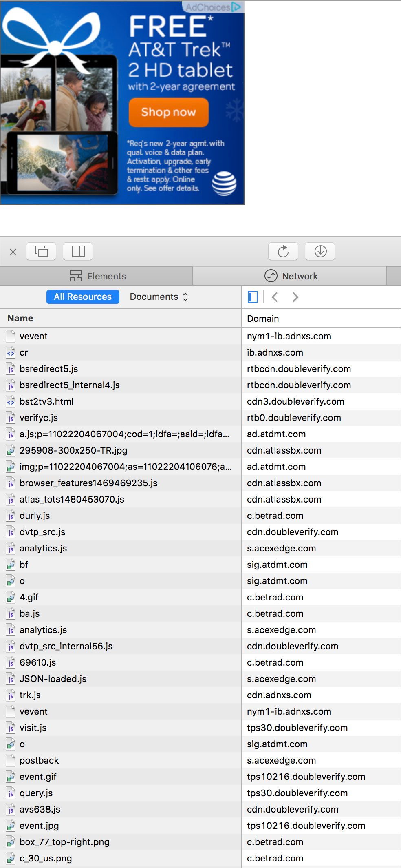
Task: Click cdn.adnxs.com domain cell
Action: pyautogui.click(x=320, y=695)
